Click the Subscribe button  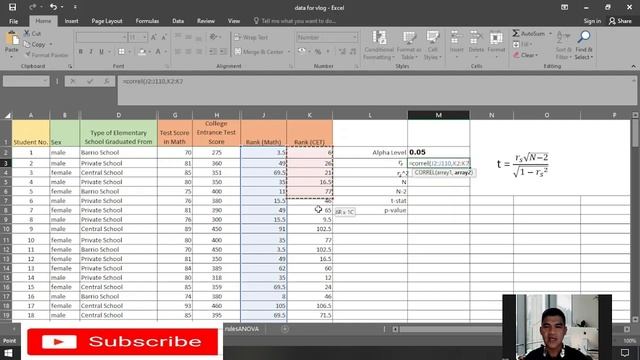[122, 342]
